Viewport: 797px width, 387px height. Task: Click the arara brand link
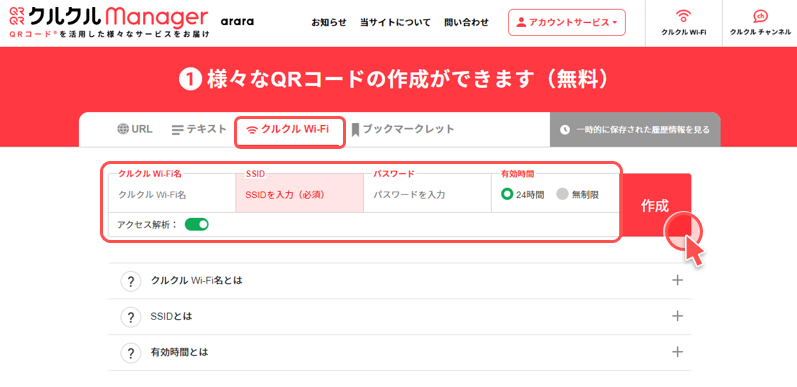[237, 22]
